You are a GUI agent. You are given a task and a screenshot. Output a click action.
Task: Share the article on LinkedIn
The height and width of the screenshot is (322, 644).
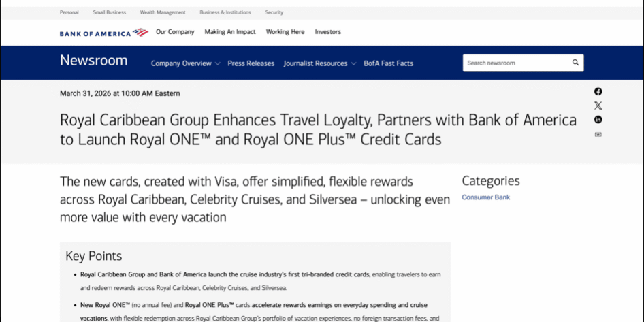click(598, 120)
